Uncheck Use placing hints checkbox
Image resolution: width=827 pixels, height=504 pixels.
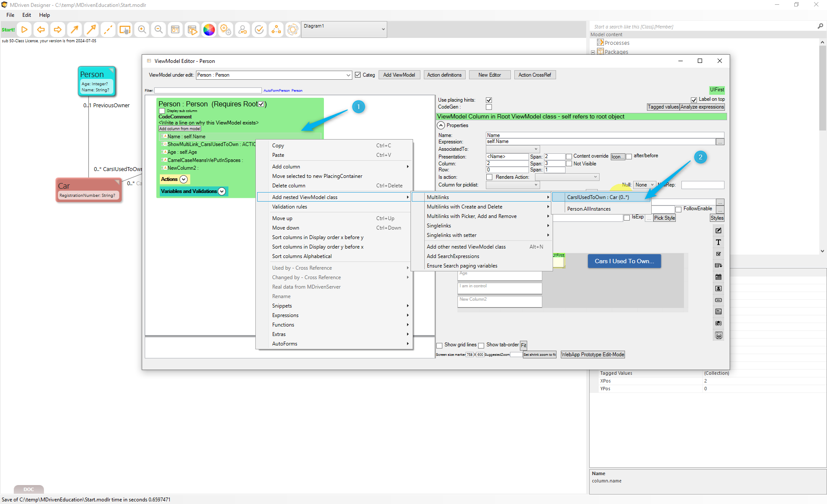[x=489, y=100]
